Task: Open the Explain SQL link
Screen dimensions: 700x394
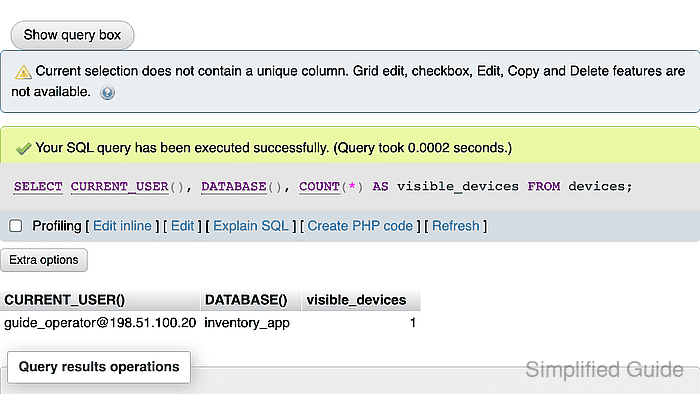Action: pos(251,226)
